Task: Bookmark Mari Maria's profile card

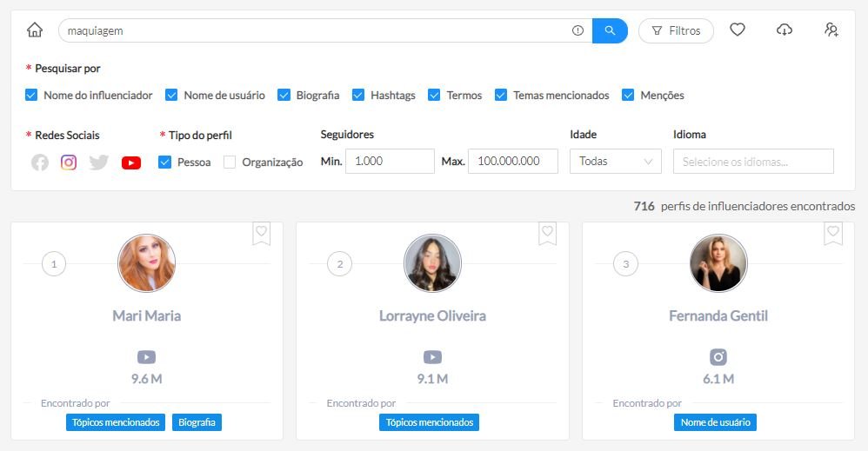Action: click(262, 233)
